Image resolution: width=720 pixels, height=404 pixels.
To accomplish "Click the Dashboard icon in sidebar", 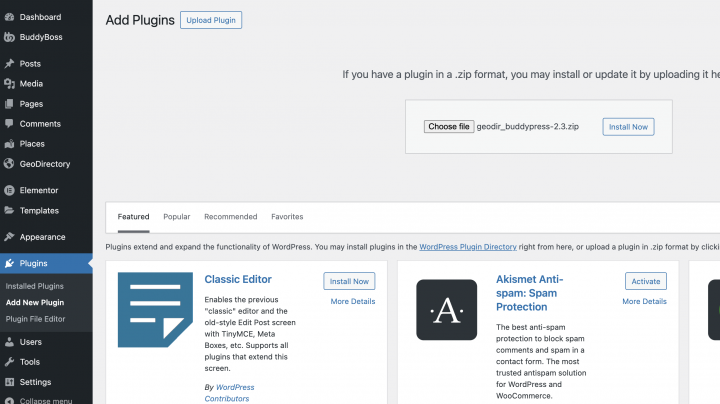I will (9, 17).
